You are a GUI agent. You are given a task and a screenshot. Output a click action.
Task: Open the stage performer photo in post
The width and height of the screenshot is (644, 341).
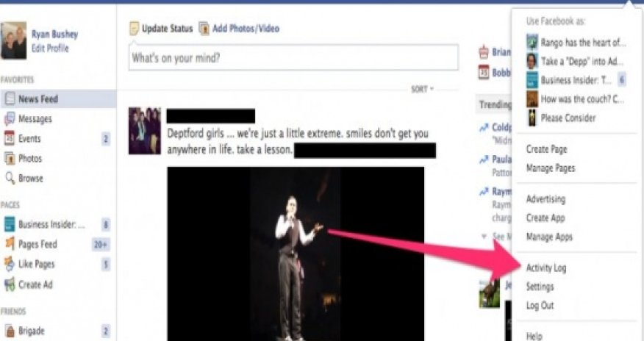(296, 254)
